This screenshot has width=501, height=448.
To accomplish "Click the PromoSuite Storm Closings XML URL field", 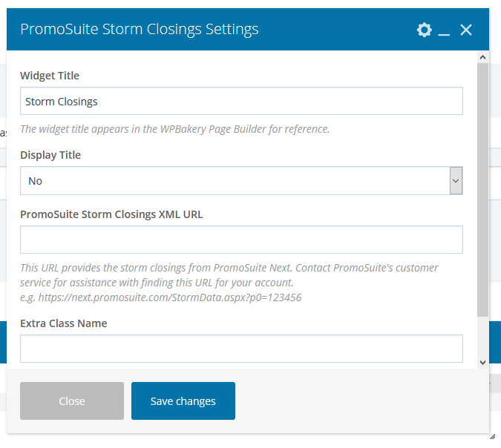I will click(241, 240).
